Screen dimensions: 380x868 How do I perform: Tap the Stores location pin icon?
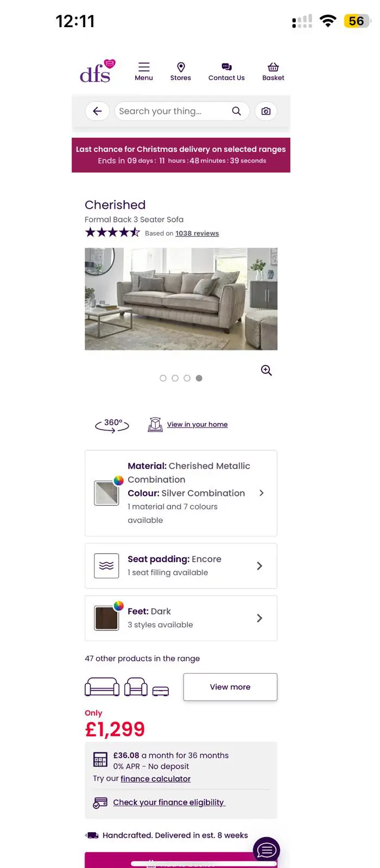click(x=181, y=67)
